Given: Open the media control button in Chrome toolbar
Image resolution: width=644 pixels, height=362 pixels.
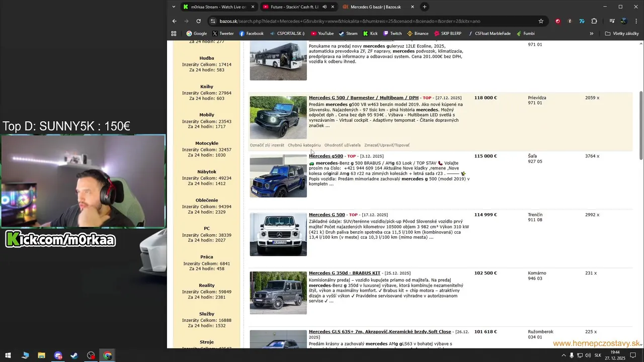Looking at the screenshot, I should (x=612, y=21).
